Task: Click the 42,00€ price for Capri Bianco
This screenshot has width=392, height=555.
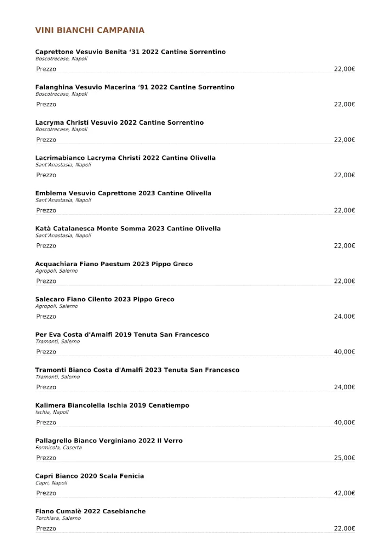Action: click(344, 493)
